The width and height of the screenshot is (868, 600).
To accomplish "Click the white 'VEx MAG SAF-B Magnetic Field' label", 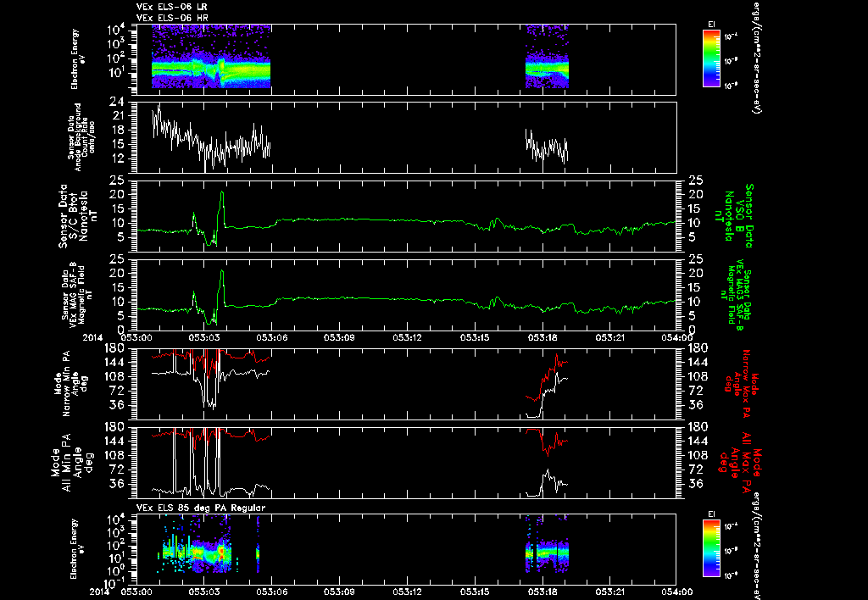I will coord(77,295).
